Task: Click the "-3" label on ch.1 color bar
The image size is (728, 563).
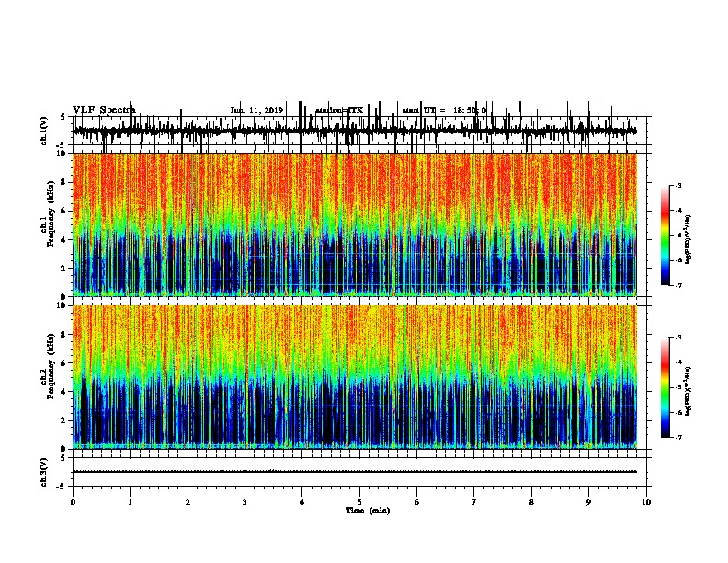Action: click(x=677, y=185)
